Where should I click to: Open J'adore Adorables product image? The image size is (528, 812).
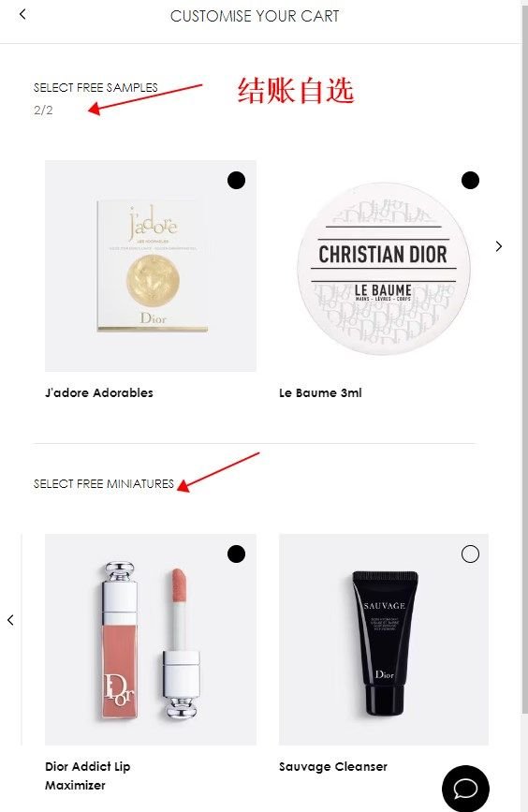point(151,266)
